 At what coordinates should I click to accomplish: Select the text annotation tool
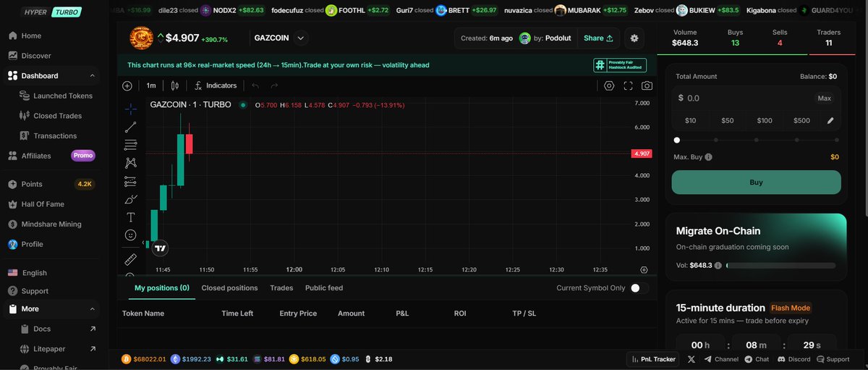[130, 217]
